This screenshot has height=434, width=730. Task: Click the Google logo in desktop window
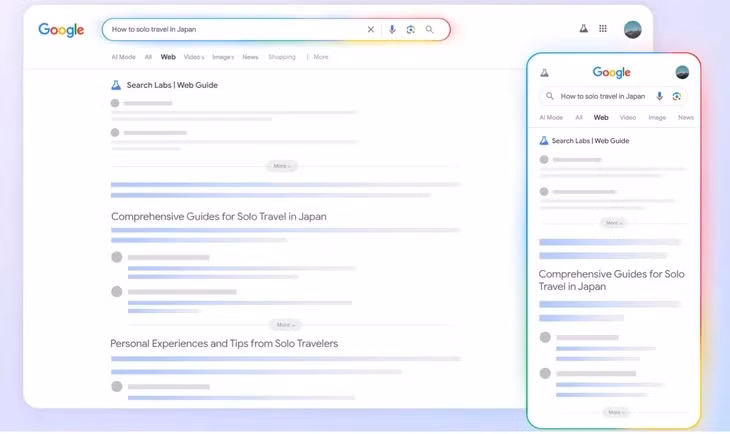tap(61, 30)
